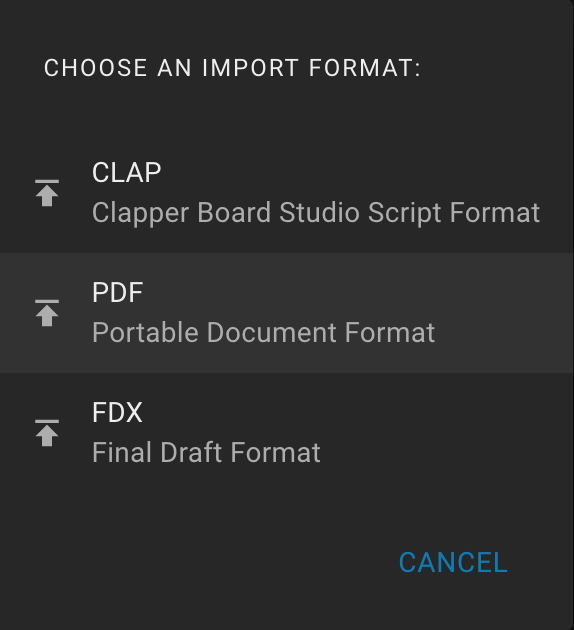
Task: Dismiss dialog with blue CANCEL link
Action: tap(453, 562)
